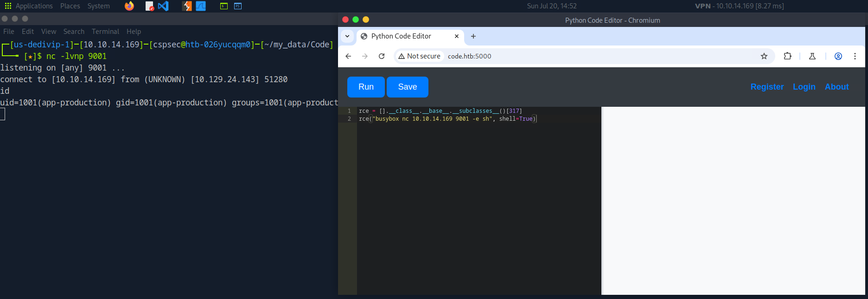Open the terminal Search menu
This screenshot has height=299, width=868.
click(74, 32)
